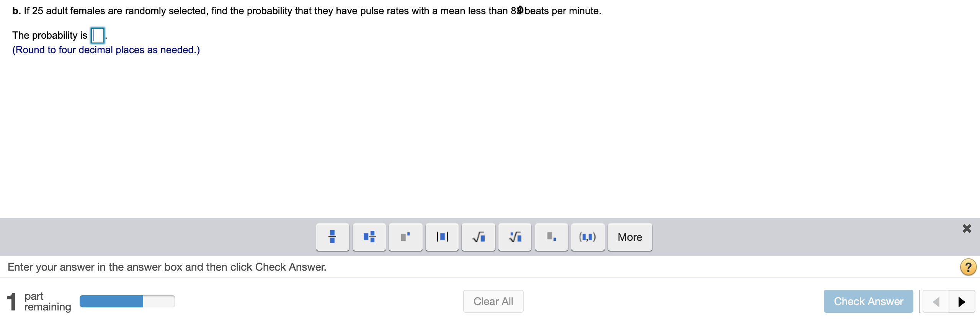Image resolution: width=980 pixels, height=325 pixels.
Task: Insert an ordered pair template
Action: (x=588, y=237)
